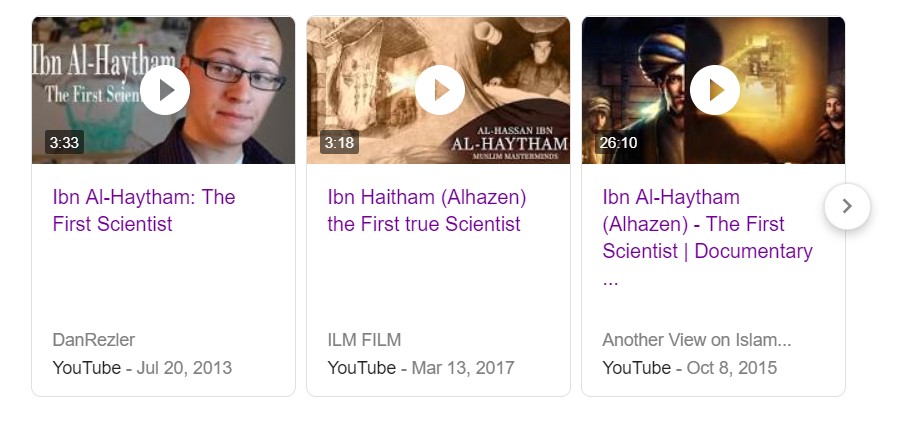Click the DanRezler channel name

point(93,340)
